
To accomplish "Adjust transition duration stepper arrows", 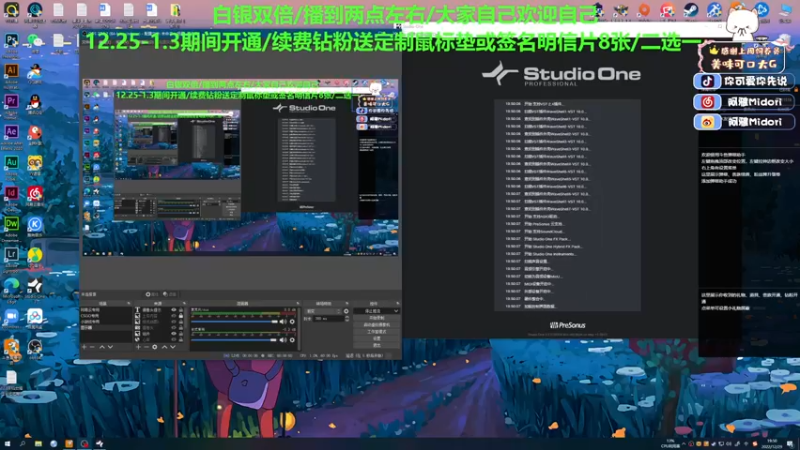I will pyautogui.click(x=347, y=319).
